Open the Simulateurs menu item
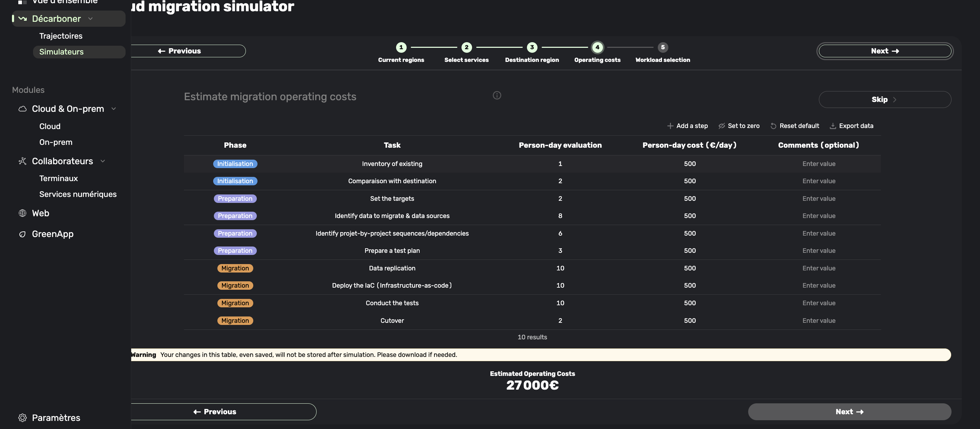 (61, 52)
